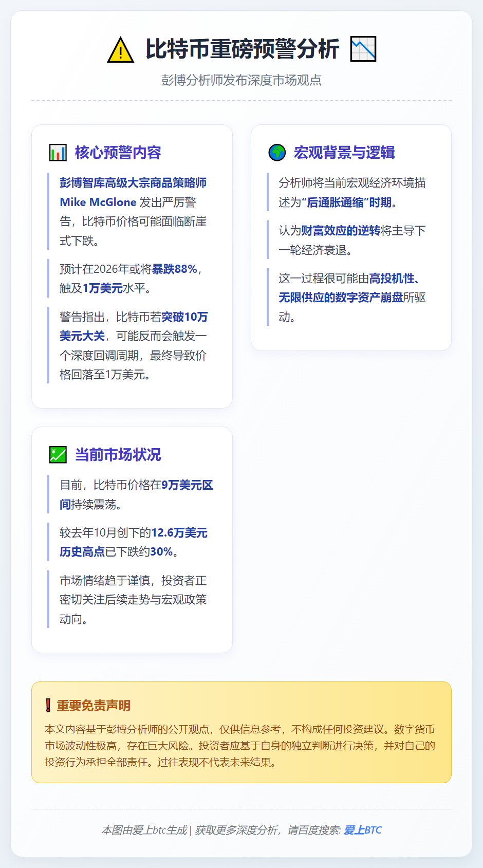Viewport: 483px width, 868px height.
Task: Select the 当前市场状况 heading
Action: click(118, 455)
